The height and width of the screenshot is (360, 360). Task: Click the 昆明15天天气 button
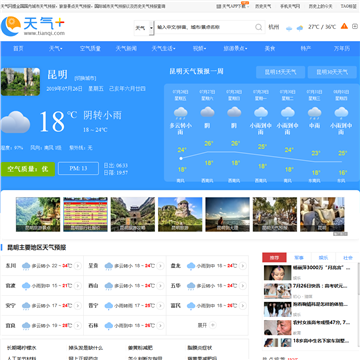click(280, 72)
